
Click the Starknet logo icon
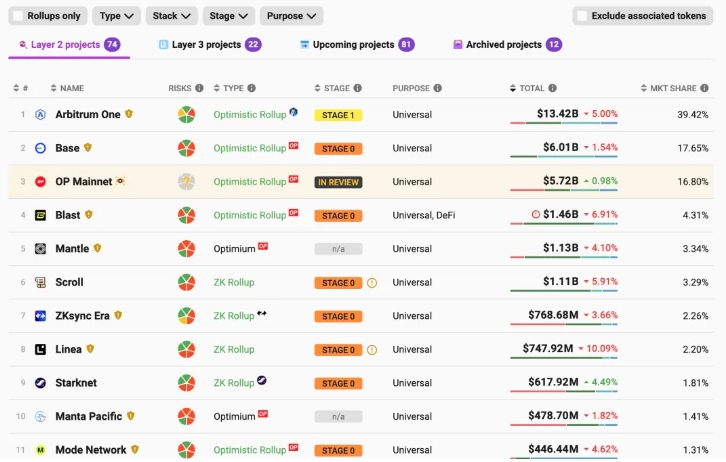click(40, 383)
